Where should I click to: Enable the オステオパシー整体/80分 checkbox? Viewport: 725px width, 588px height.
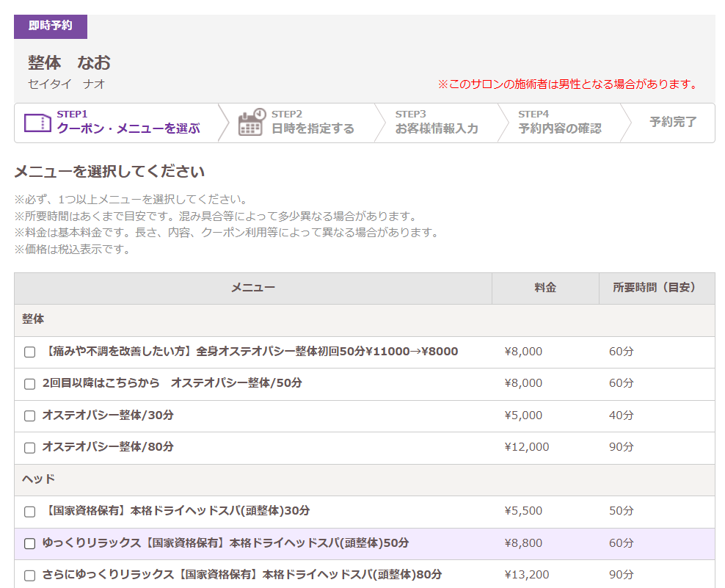click(x=30, y=448)
